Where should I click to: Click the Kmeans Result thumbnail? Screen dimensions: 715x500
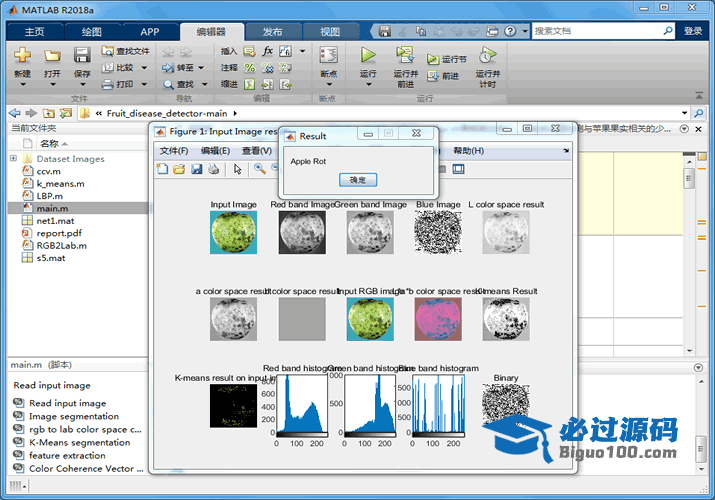click(506, 319)
